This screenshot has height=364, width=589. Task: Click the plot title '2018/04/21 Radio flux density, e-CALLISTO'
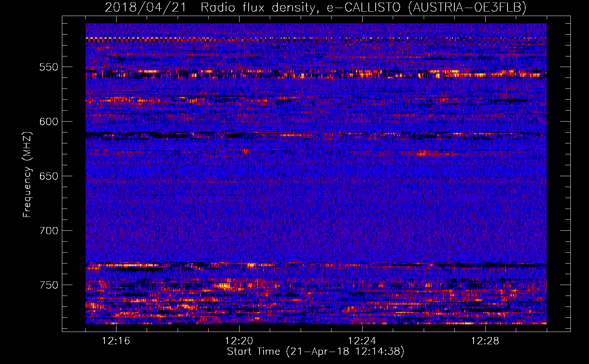pos(315,8)
